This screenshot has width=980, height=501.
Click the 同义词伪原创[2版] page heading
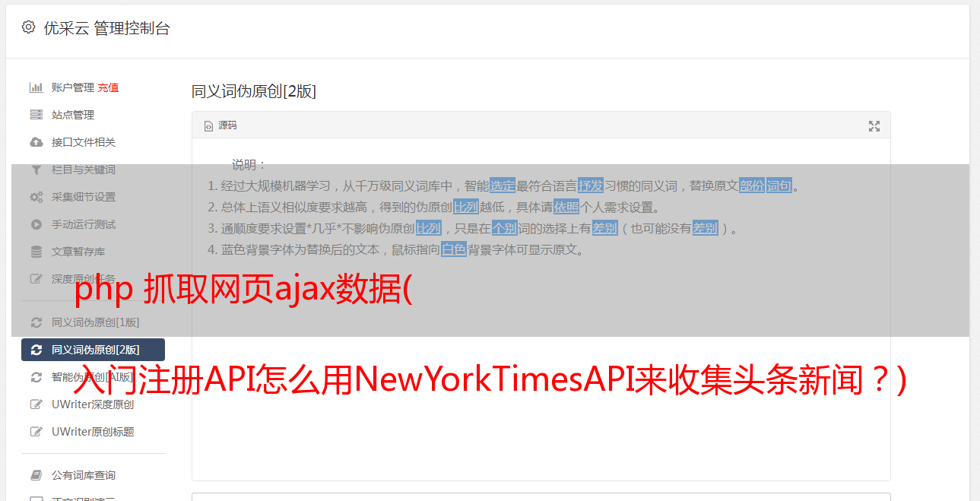254,91
